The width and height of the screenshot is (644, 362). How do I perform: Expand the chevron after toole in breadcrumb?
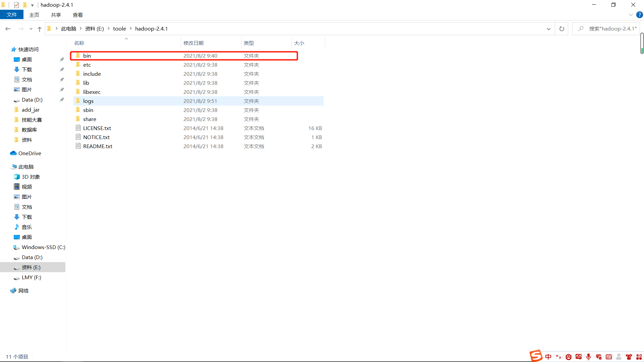131,29
